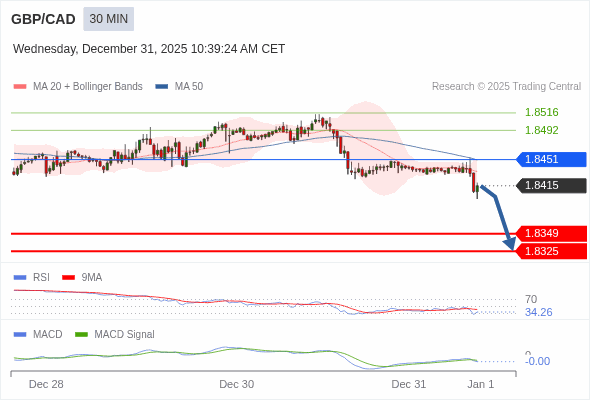Click the red 1.8325 support tag

pos(551,251)
